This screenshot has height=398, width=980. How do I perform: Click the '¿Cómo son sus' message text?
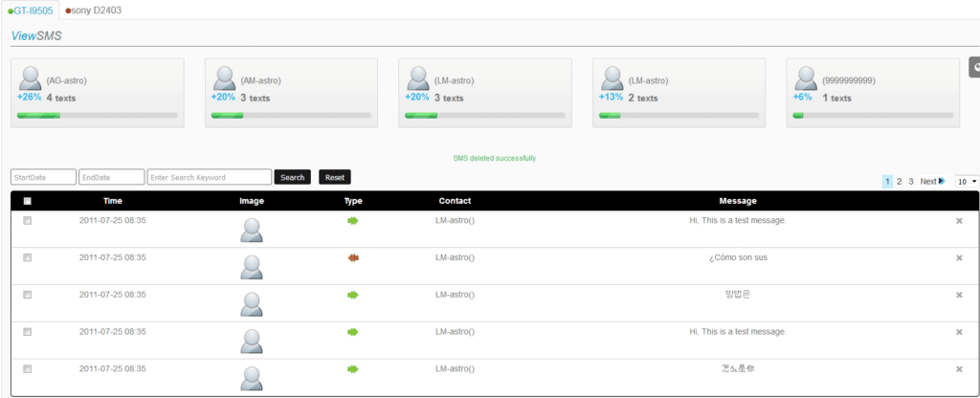tap(738, 257)
